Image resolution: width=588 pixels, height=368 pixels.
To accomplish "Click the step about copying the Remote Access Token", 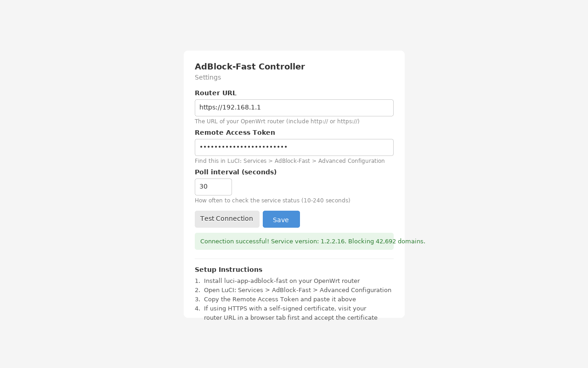I will (280, 299).
